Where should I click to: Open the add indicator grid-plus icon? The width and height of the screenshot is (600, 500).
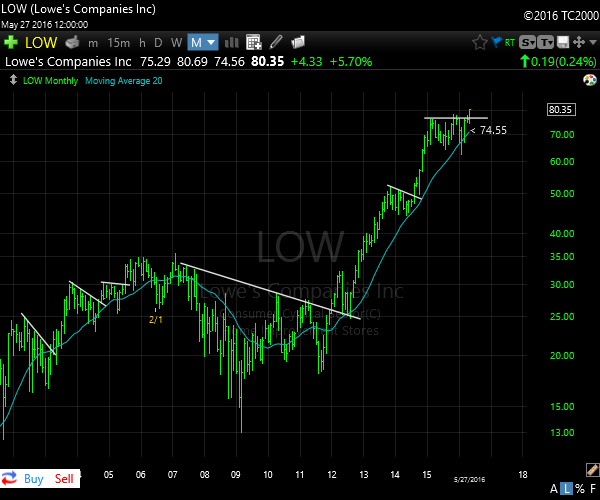(x=254, y=42)
